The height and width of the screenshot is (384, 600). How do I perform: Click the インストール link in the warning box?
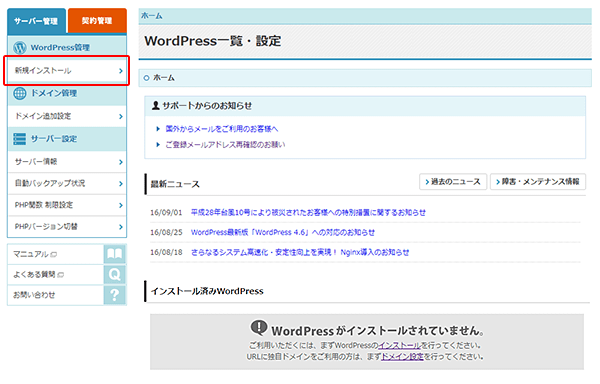(399, 346)
